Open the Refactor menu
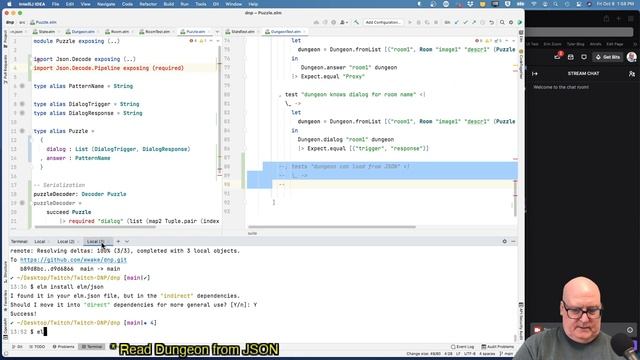 [x=148, y=4]
